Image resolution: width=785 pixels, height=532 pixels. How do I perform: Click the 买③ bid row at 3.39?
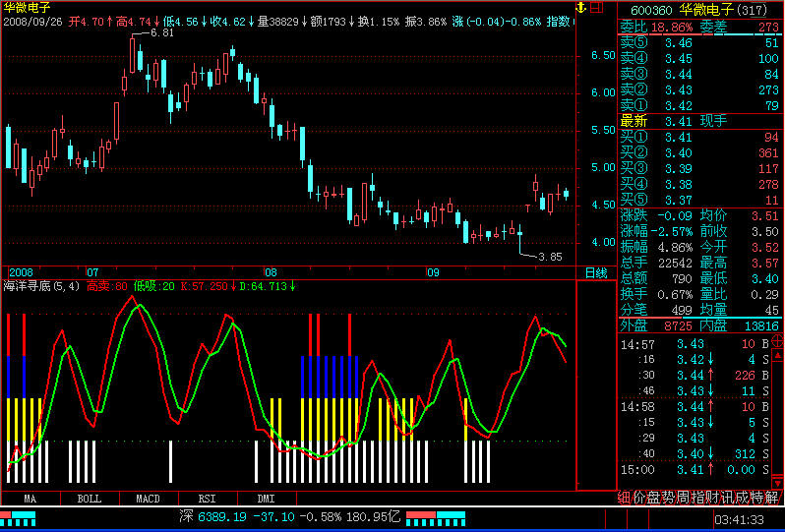tap(699, 169)
